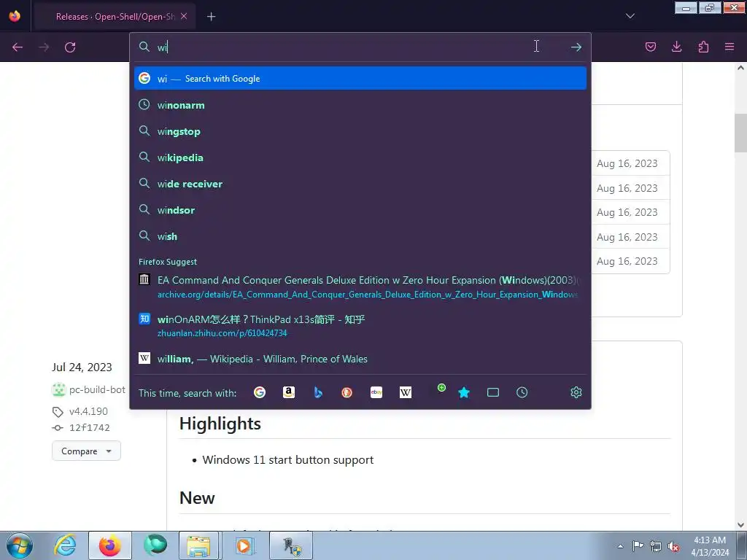
Task: Choose the wingstop suggestion
Action: tap(360, 131)
